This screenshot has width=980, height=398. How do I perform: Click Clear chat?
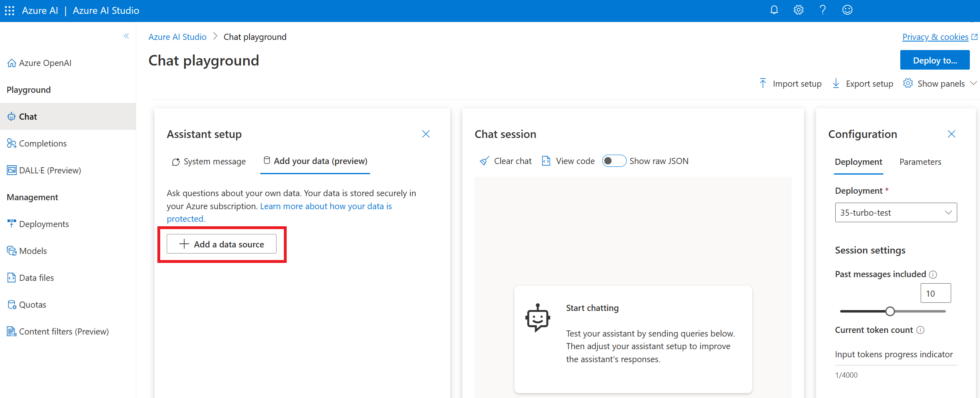point(505,161)
